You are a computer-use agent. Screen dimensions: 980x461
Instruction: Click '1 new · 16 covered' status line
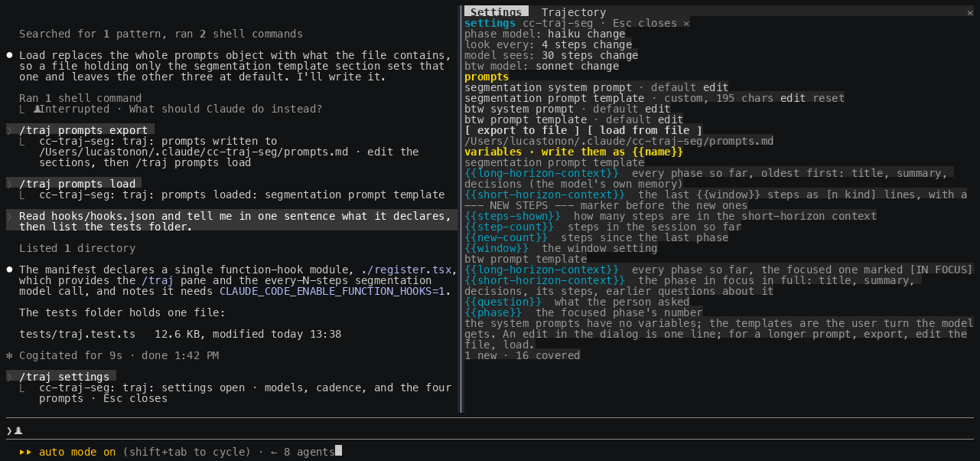[523, 355]
